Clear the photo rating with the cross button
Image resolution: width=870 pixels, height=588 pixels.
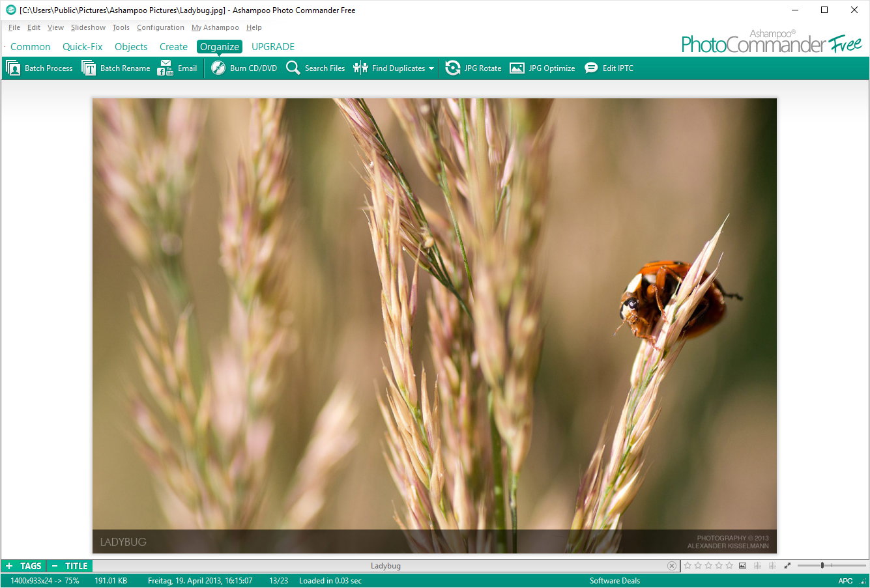pyautogui.click(x=672, y=565)
